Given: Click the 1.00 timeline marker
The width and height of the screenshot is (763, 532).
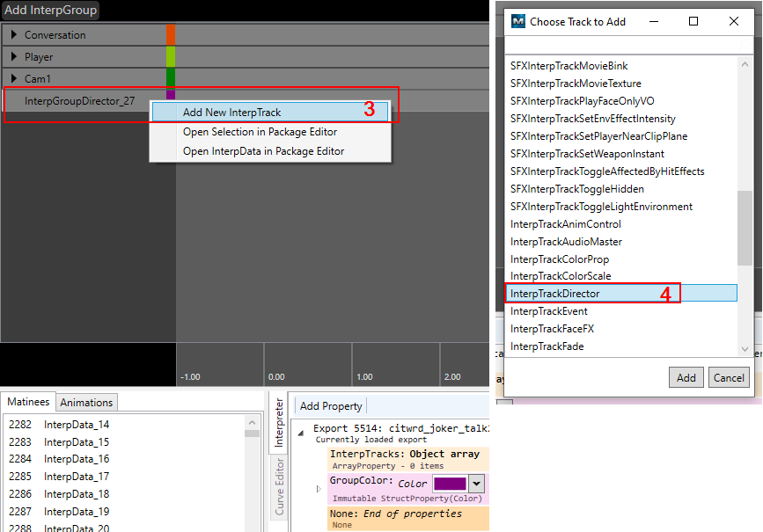Looking at the screenshot, I should 364,377.
